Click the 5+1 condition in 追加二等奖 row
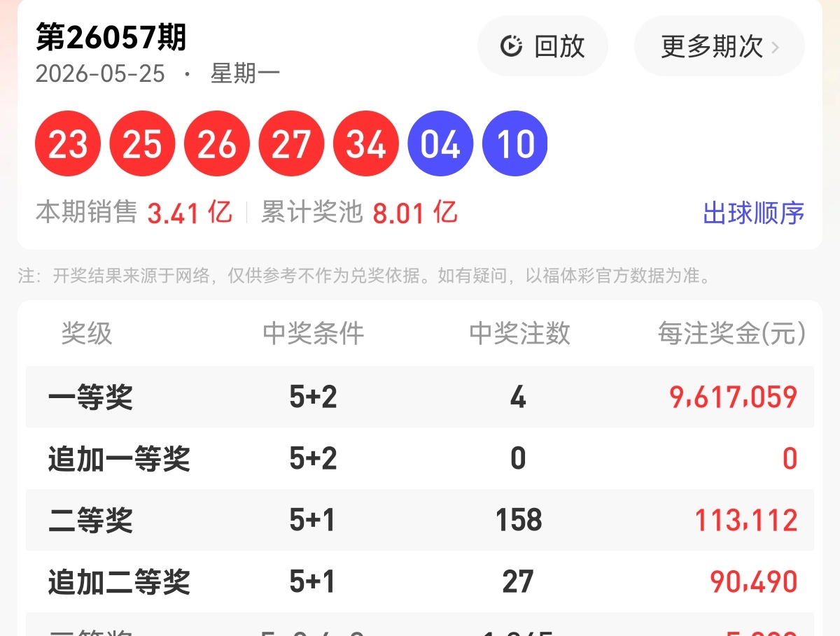840x636 pixels. tap(312, 582)
